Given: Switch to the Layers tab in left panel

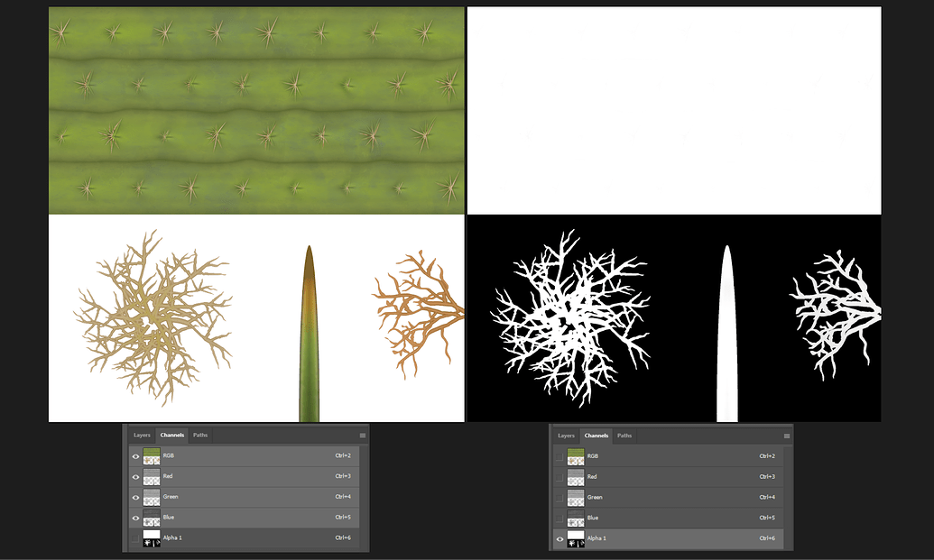Looking at the screenshot, I should pos(142,435).
